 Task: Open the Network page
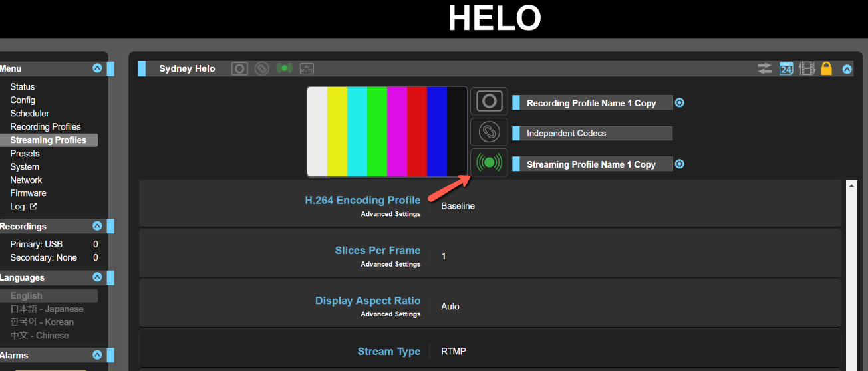click(26, 180)
